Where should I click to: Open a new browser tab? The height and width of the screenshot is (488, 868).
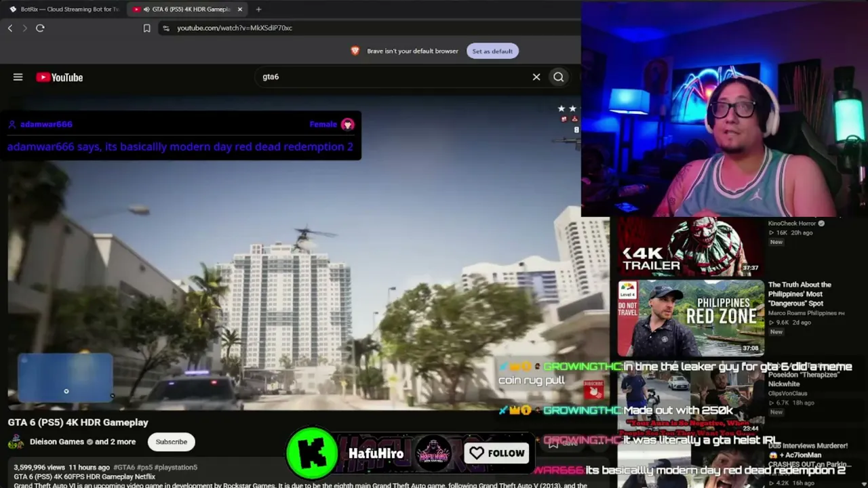(x=258, y=9)
